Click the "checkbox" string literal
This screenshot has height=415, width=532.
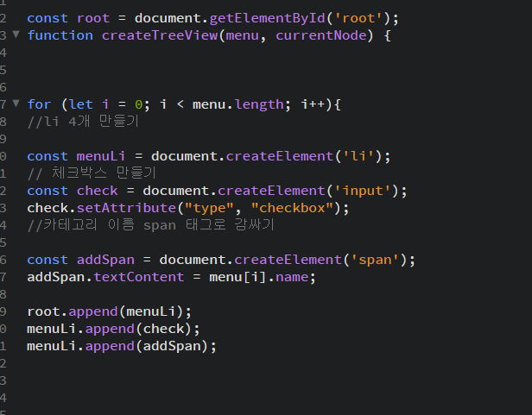292,208
